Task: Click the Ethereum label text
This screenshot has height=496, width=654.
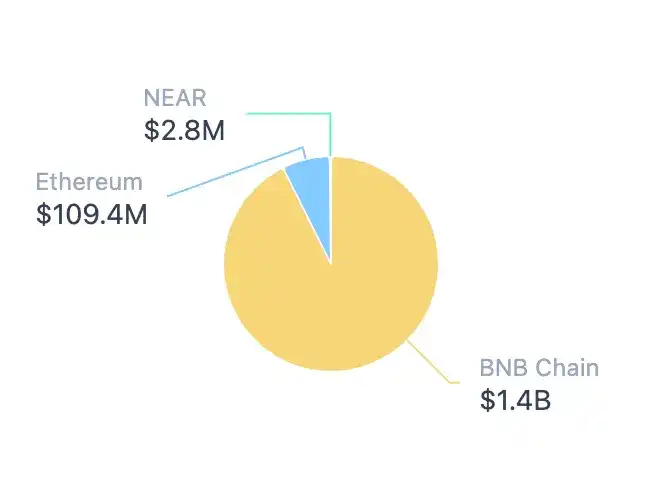Action: pos(89,182)
